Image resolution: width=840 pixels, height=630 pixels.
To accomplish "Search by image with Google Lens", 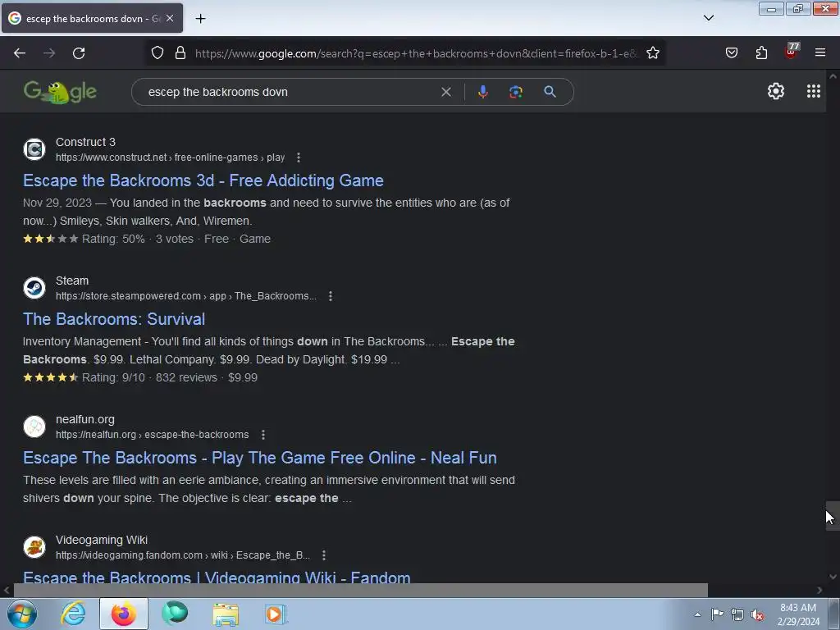I will tap(515, 92).
